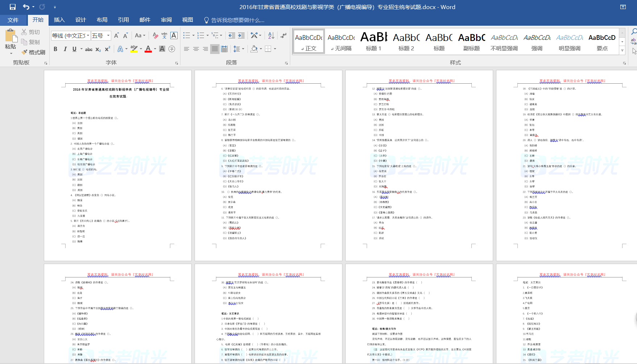The image size is (637, 364).
Task: Click the Save icon in title bar
Action: point(13,7)
